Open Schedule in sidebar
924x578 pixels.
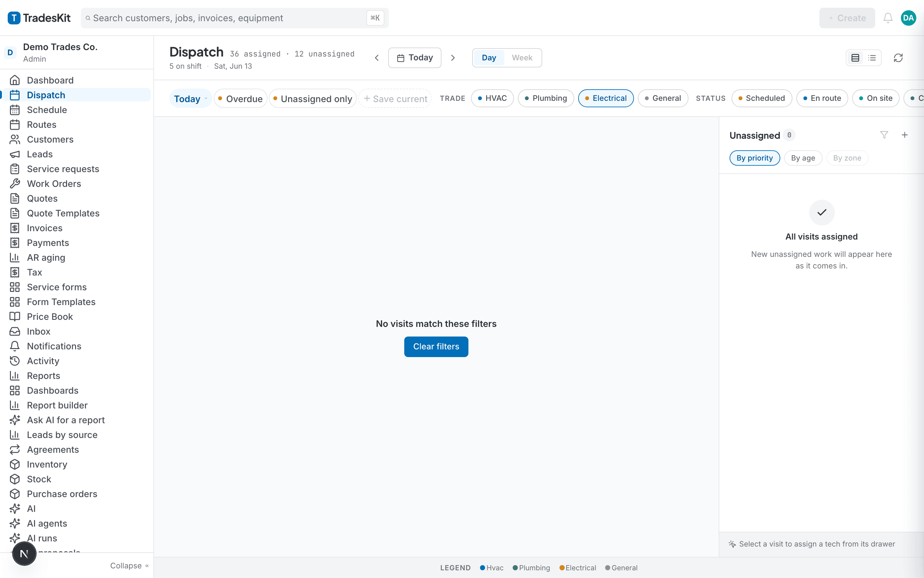[x=76, y=110]
